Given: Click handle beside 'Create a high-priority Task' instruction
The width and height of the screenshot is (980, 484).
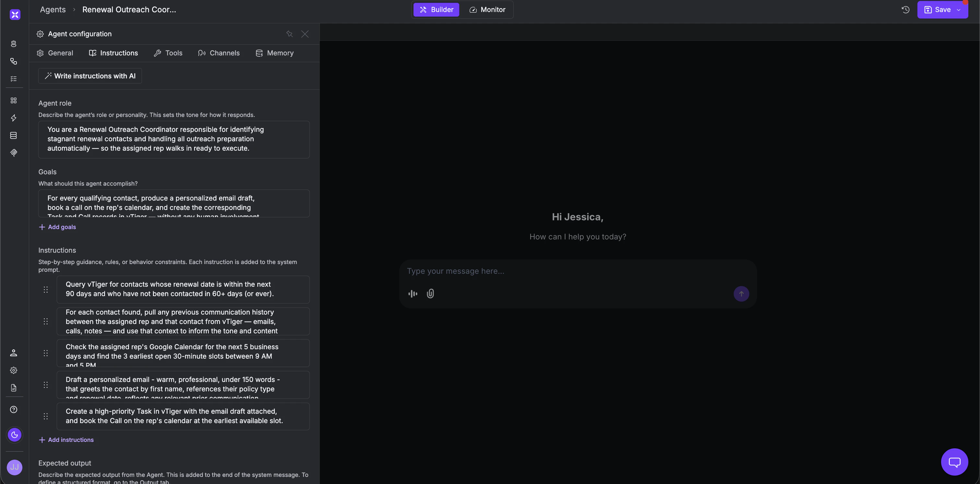Looking at the screenshot, I should point(46,417).
